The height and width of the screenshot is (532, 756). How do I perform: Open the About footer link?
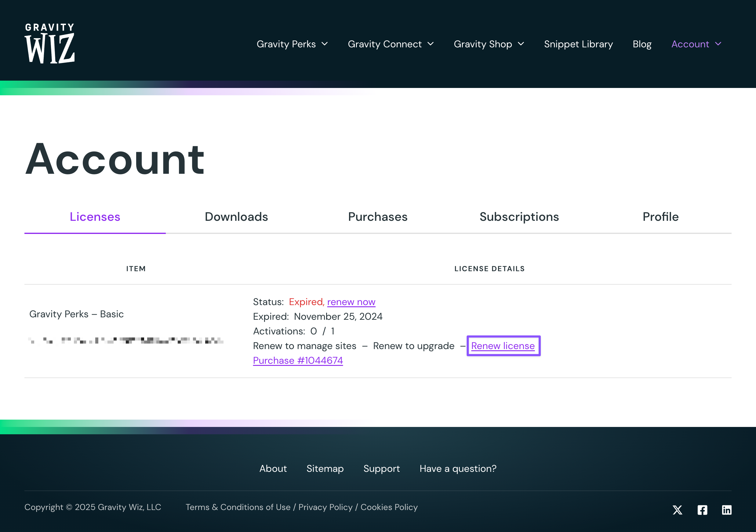coord(273,468)
